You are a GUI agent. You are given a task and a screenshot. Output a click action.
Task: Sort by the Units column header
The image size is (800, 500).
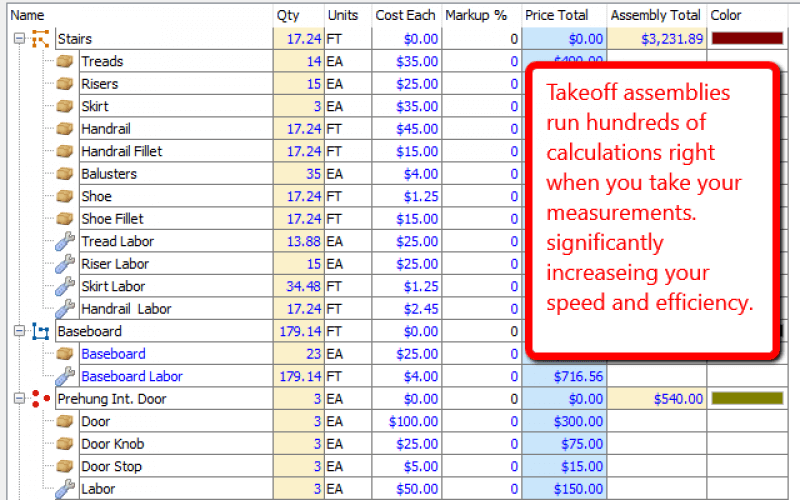tap(348, 15)
